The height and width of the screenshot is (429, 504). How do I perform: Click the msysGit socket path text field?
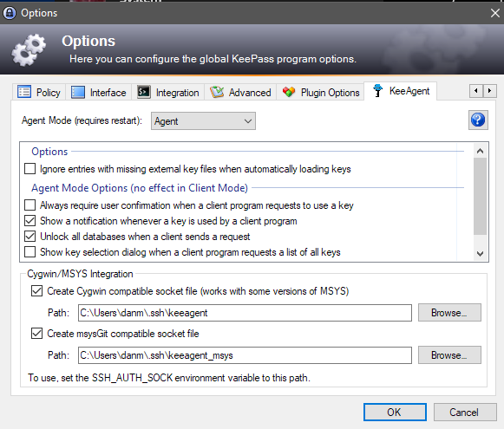pos(245,355)
